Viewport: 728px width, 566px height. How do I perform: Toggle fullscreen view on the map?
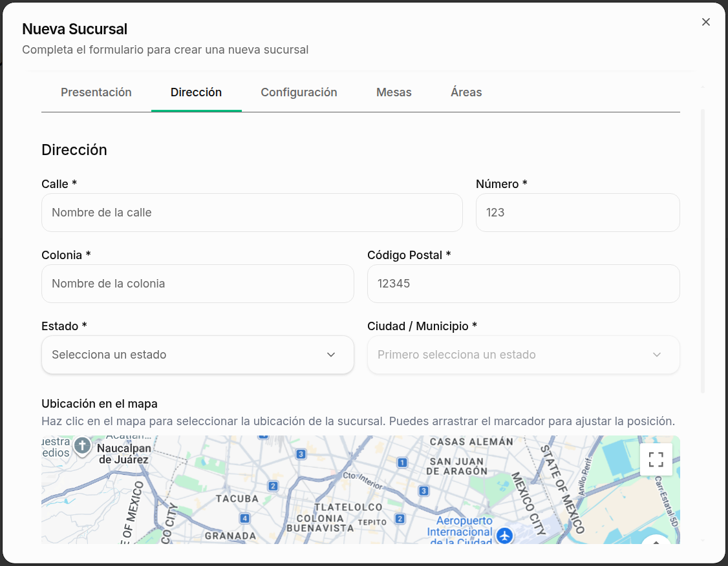point(656,459)
